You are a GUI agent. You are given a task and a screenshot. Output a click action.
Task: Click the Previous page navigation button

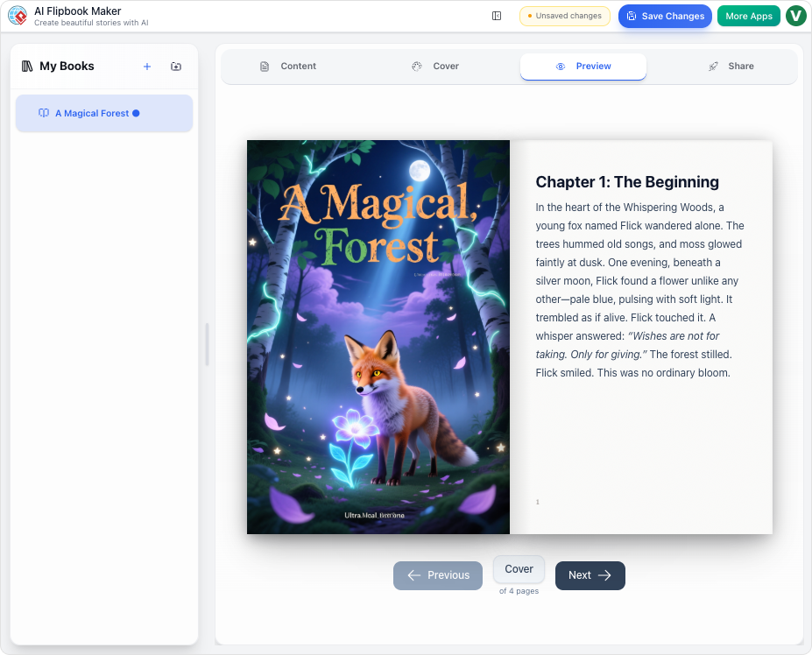[x=437, y=575]
